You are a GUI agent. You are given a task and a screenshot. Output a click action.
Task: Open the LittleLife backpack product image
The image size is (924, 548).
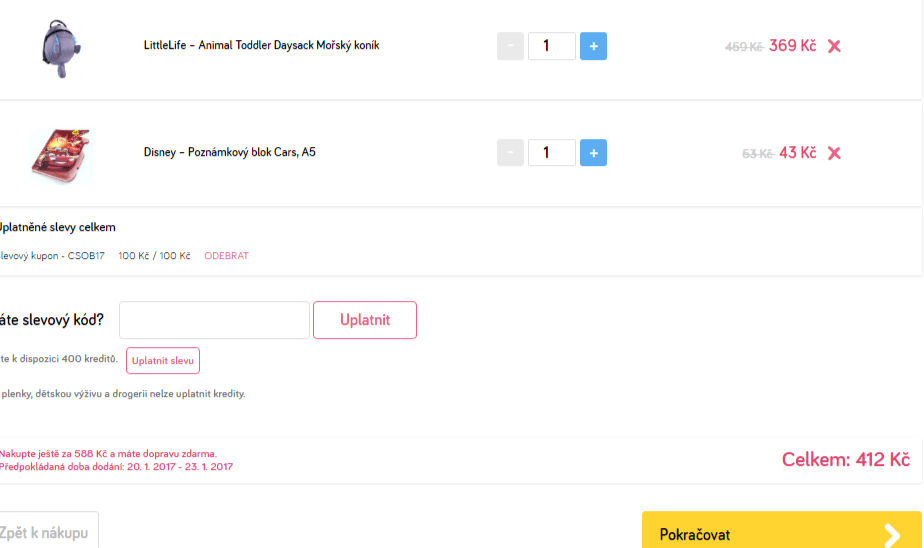(61, 46)
